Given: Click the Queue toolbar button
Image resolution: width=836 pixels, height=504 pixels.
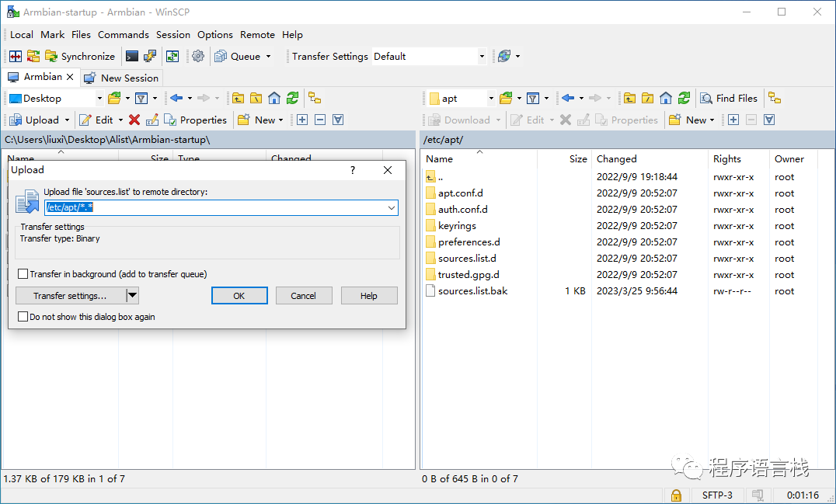Looking at the screenshot, I should 238,56.
